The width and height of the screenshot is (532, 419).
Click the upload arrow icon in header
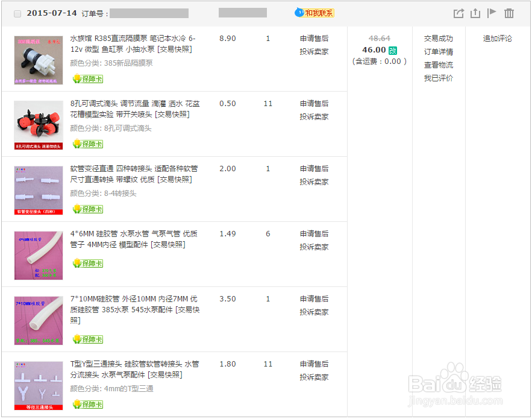(475, 13)
